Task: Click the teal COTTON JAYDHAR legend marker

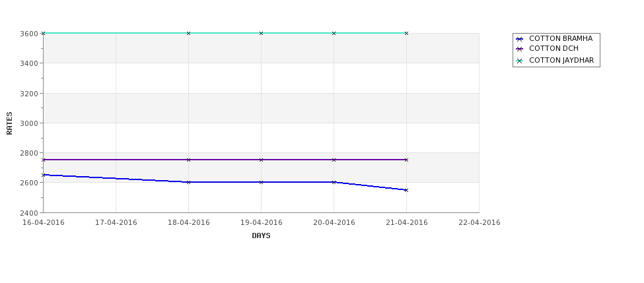Action: pyautogui.click(x=520, y=61)
